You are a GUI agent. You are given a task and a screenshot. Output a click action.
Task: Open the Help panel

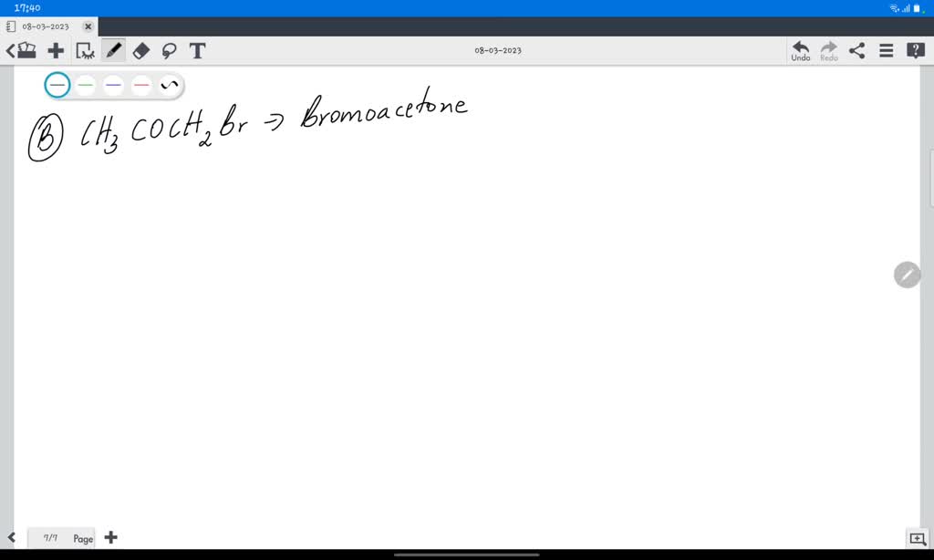pos(915,50)
